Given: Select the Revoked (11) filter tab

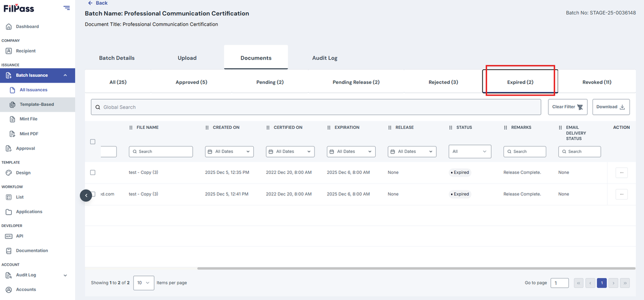Looking at the screenshot, I should [x=597, y=82].
